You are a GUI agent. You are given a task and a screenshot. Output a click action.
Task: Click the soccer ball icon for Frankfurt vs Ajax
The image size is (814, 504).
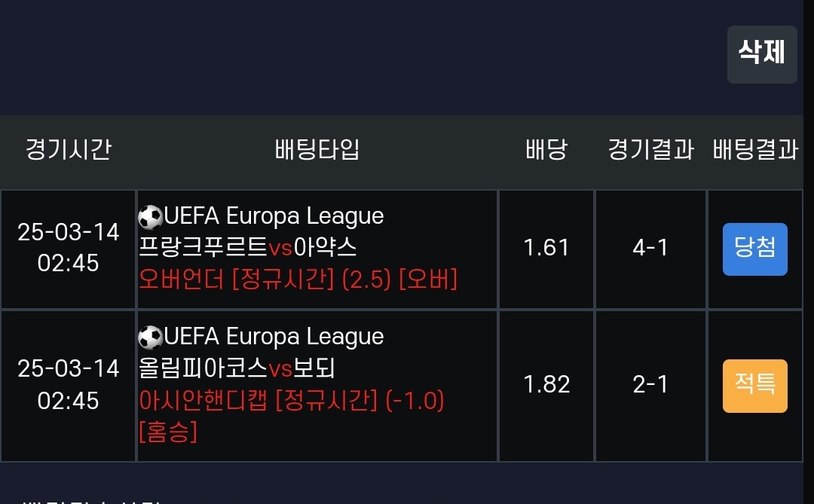tap(151, 216)
